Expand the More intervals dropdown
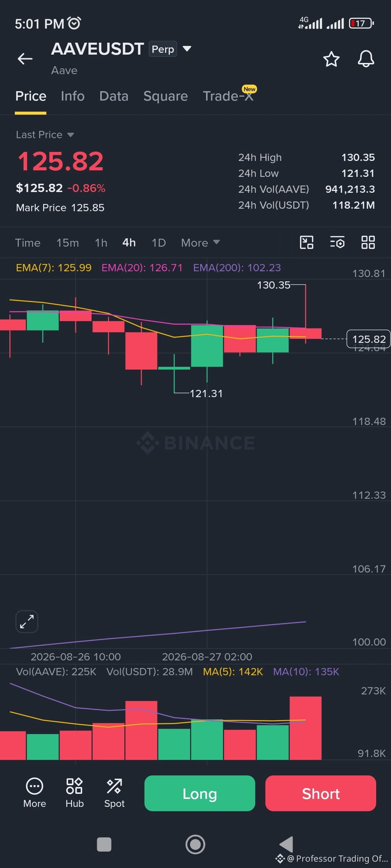Viewport: 391px width, 868px height. [200, 243]
